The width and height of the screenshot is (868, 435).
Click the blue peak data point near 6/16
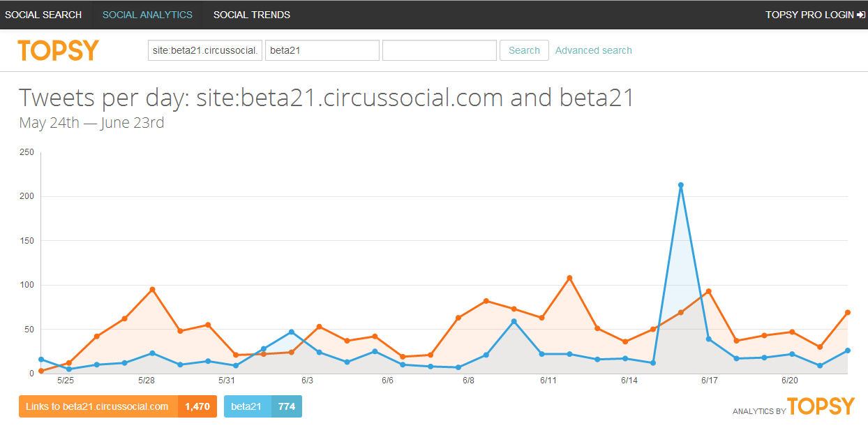680,185
